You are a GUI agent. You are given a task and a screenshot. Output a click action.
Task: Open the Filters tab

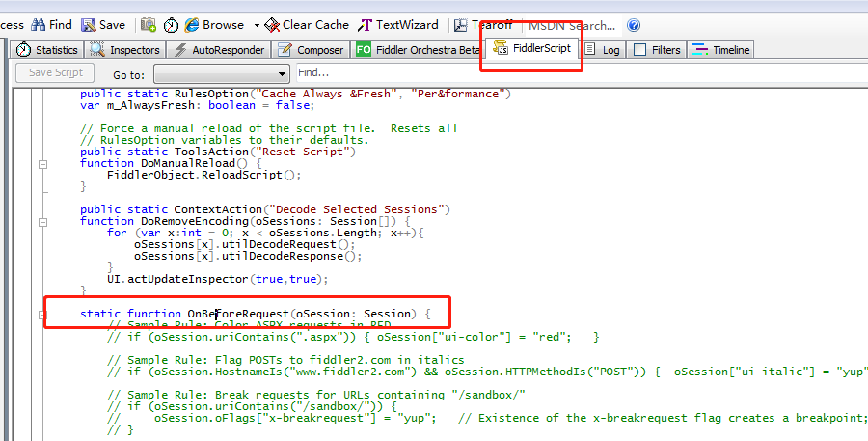657,50
